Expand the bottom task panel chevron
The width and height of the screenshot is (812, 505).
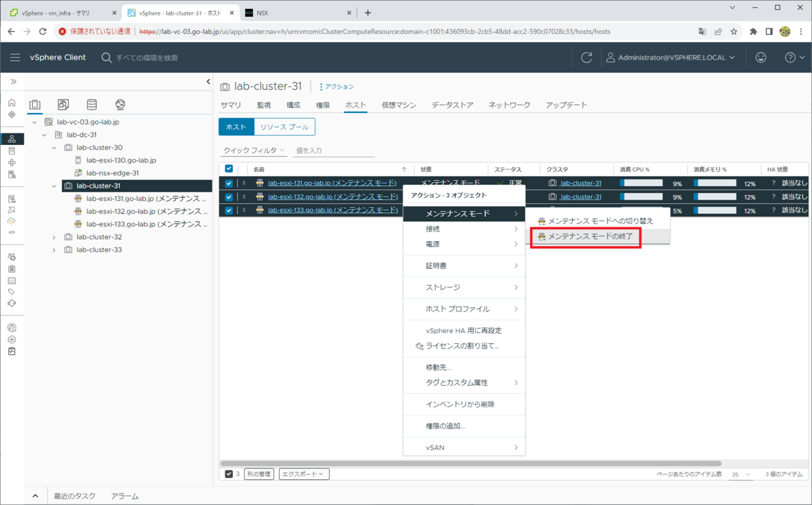tap(35, 496)
